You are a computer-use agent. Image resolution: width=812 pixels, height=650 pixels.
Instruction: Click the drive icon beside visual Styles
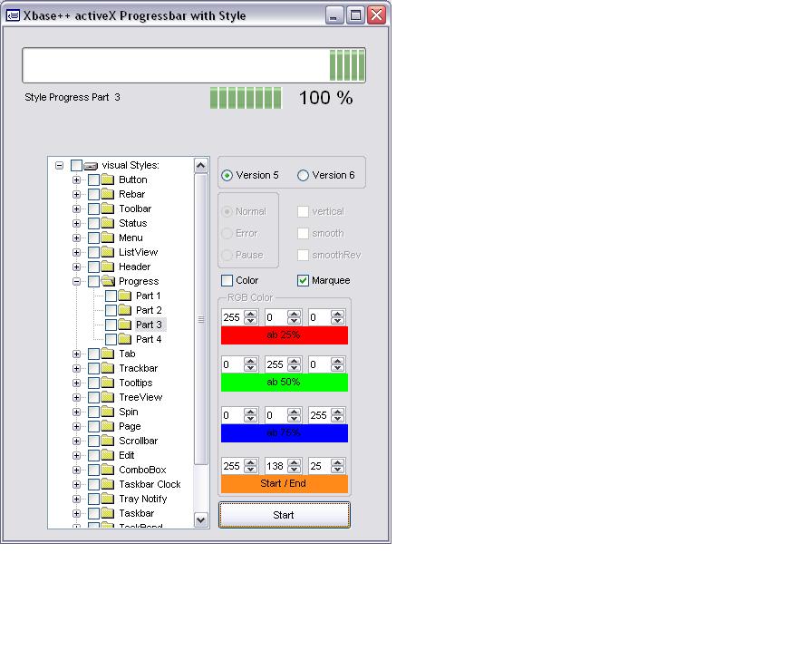91,166
